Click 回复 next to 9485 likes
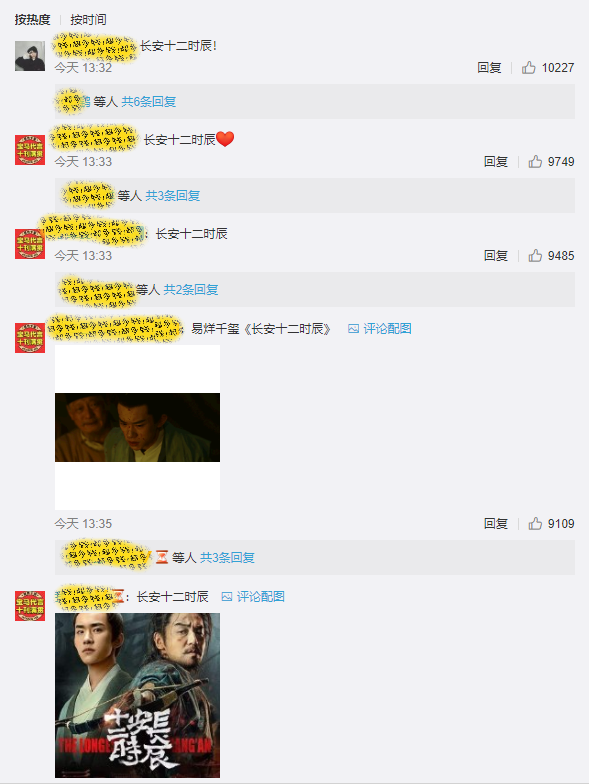The image size is (589, 784). pos(496,256)
